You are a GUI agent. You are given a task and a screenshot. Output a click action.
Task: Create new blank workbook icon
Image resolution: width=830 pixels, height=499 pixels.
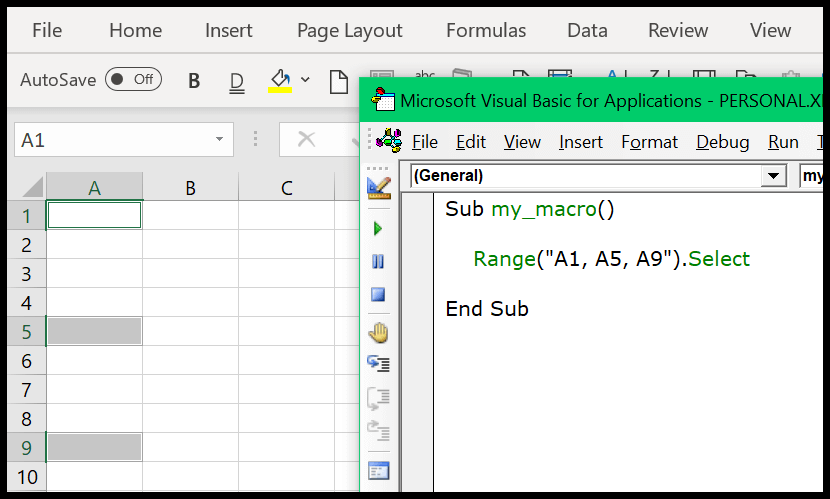pos(339,81)
